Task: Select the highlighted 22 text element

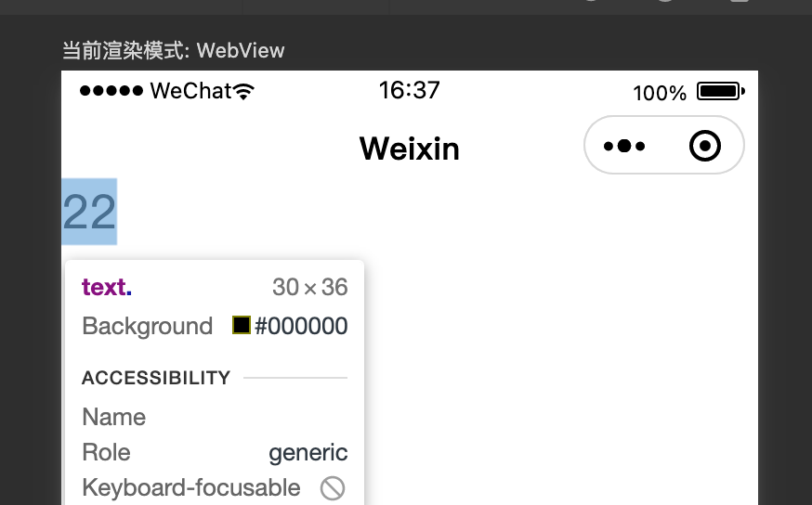Action: [x=89, y=211]
